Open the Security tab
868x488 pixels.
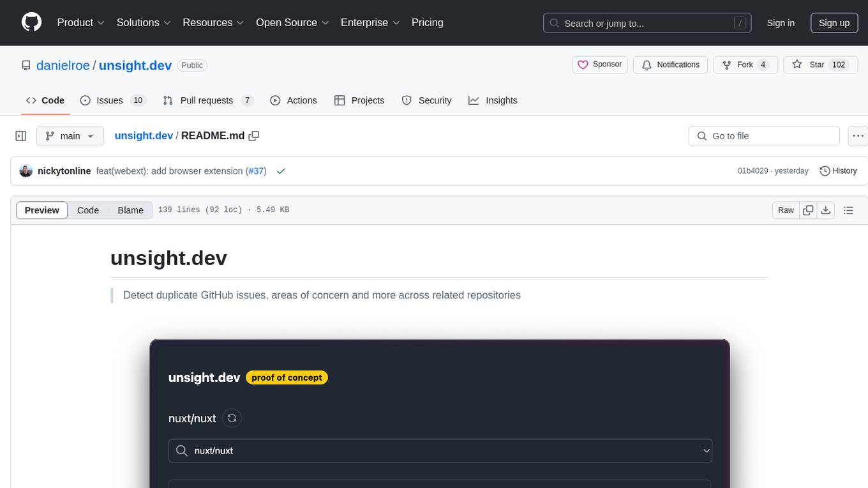point(426,100)
